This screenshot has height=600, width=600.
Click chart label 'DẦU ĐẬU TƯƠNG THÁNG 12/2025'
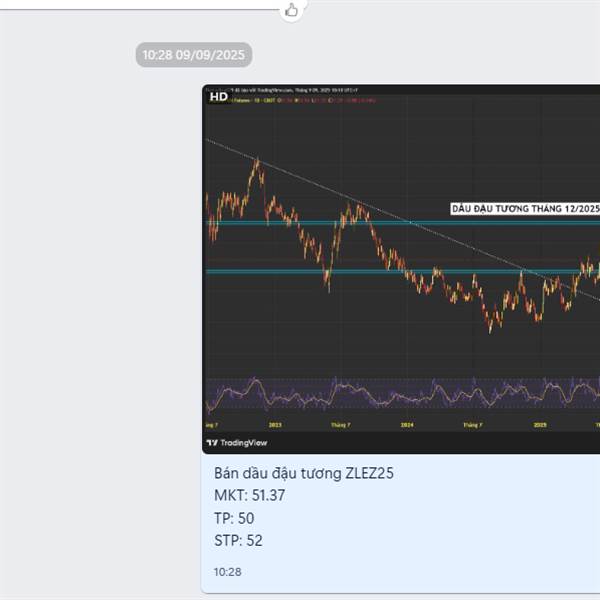(525, 209)
